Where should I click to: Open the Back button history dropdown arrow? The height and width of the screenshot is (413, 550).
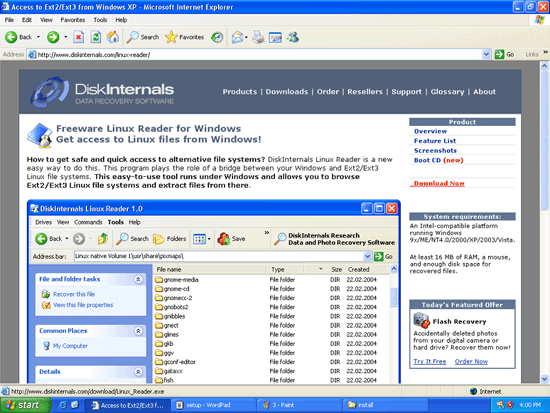(38, 37)
